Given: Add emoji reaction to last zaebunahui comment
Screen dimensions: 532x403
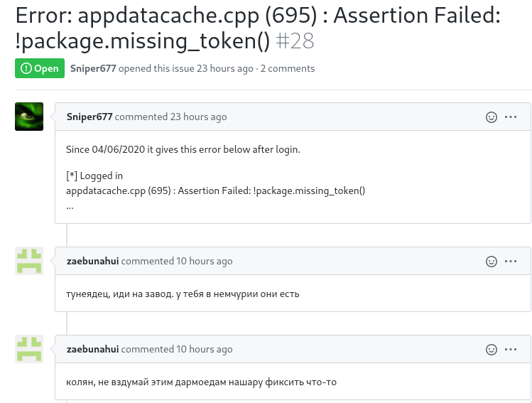Looking at the screenshot, I should pos(492,350).
